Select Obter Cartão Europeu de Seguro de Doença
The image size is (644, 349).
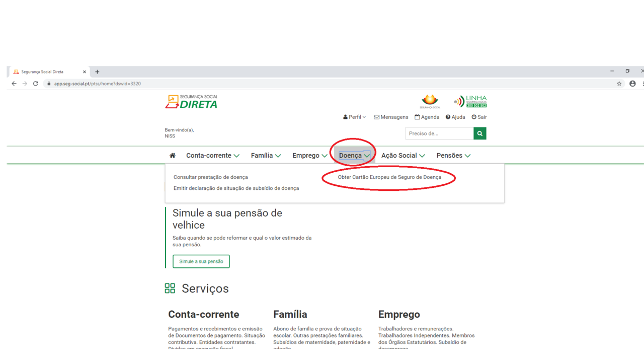coord(389,177)
